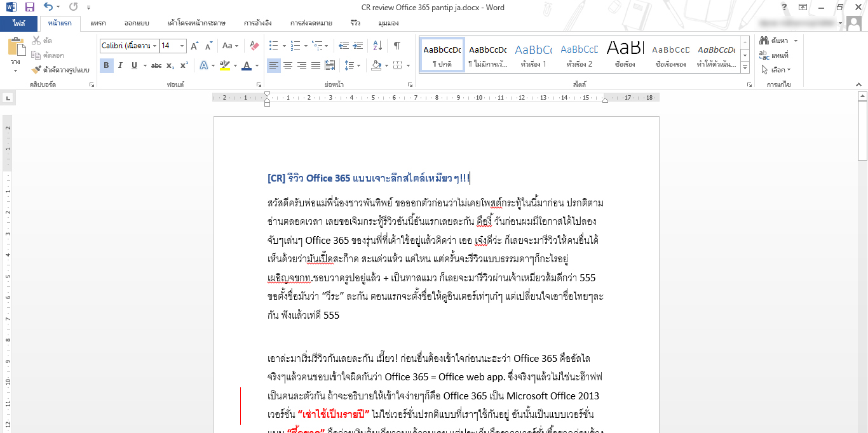868x433 pixels.
Task: Open the ไฟล์ (File) tab
Action: [x=18, y=23]
